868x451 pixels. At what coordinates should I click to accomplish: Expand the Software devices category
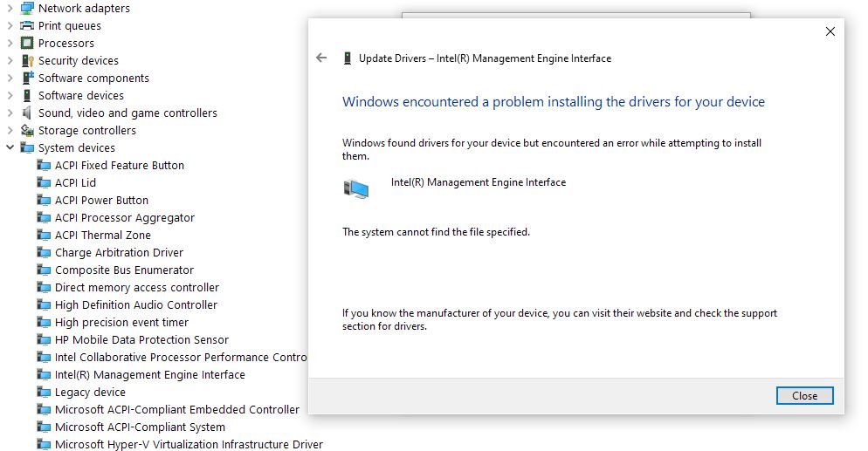click(10, 96)
